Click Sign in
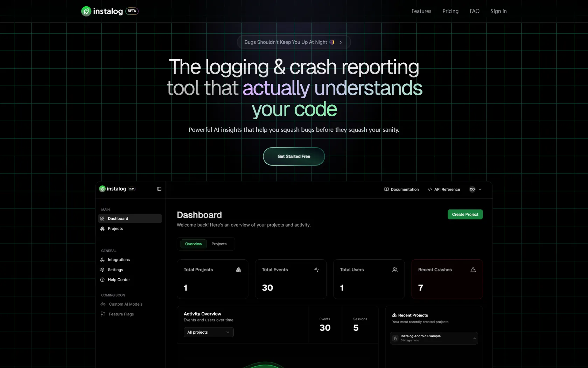This screenshot has width=588, height=368. [498, 11]
